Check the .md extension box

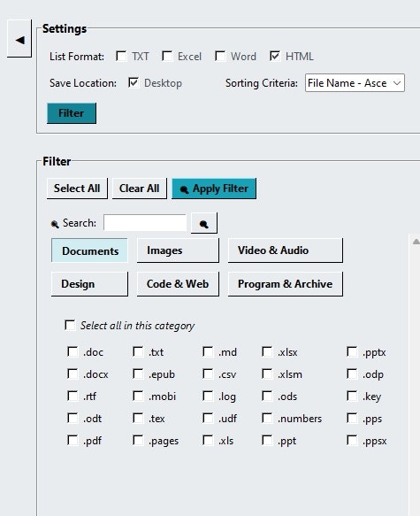[x=208, y=351]
